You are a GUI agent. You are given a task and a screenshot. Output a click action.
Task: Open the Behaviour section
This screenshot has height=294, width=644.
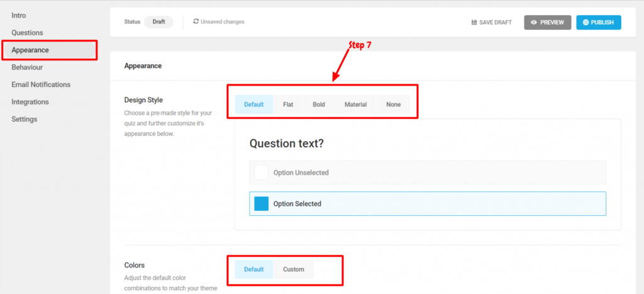pos(27,67)
